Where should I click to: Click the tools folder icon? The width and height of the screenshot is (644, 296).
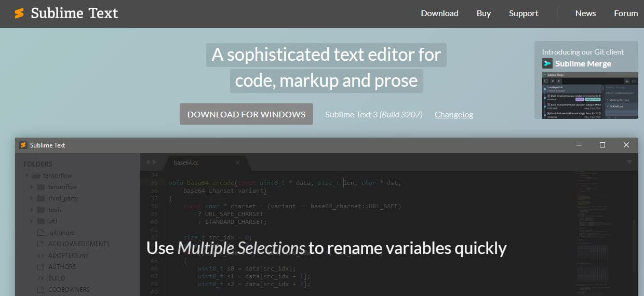(x=41, y=210)
